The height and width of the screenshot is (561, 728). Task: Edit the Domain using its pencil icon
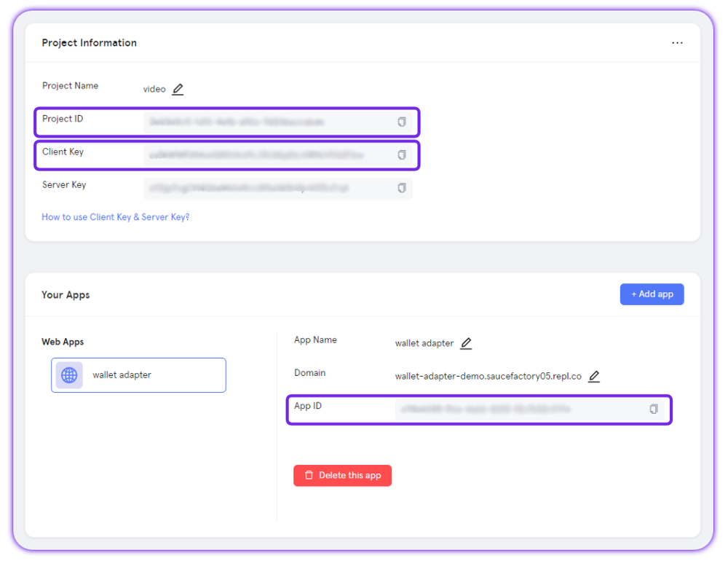[x=593, y=376]
